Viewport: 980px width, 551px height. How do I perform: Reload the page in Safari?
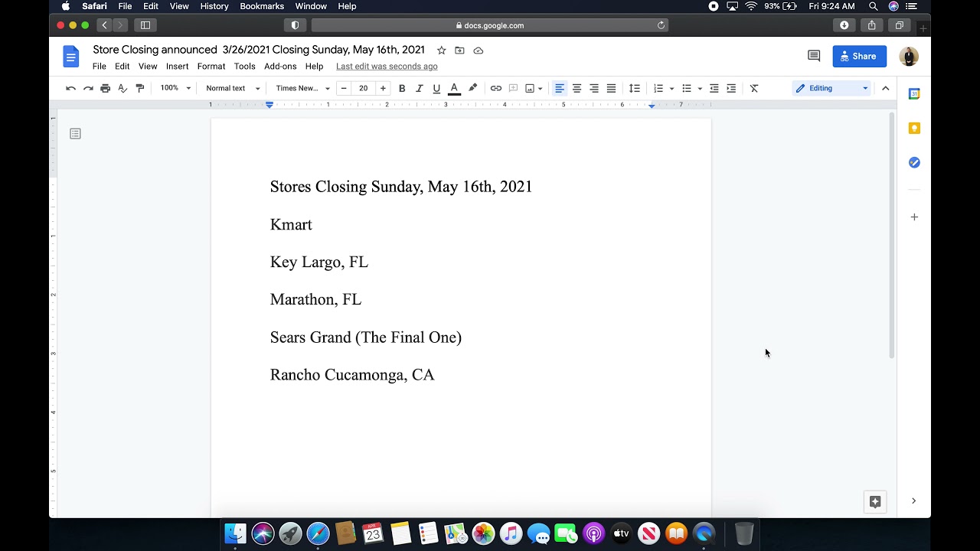coord(661,25)
